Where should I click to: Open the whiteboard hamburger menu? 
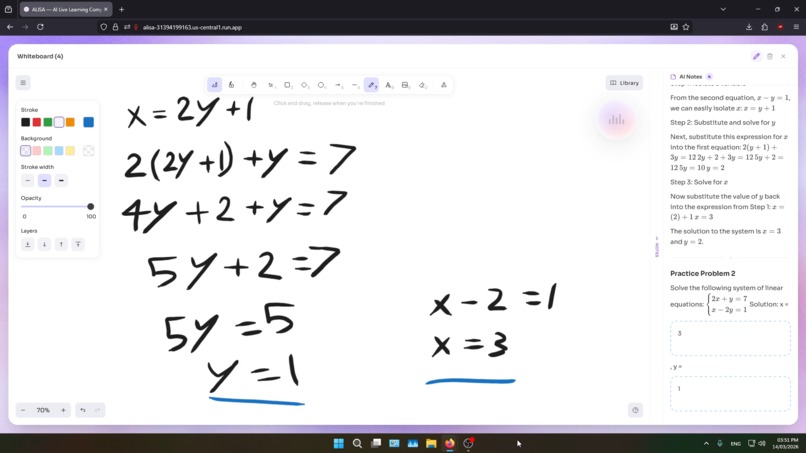[x=23, y=83]
